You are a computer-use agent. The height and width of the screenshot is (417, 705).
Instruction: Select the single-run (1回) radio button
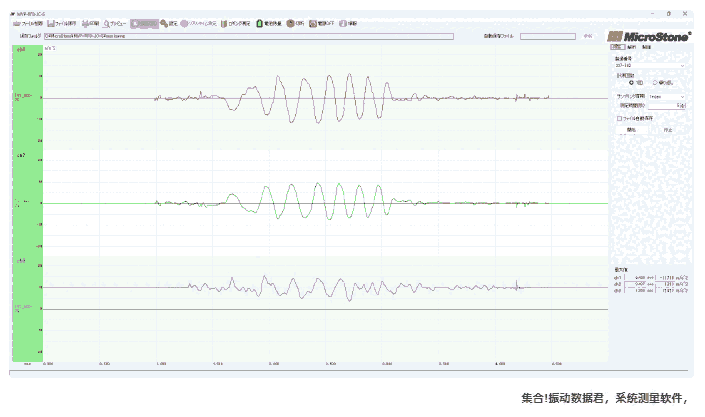[632, 83]
